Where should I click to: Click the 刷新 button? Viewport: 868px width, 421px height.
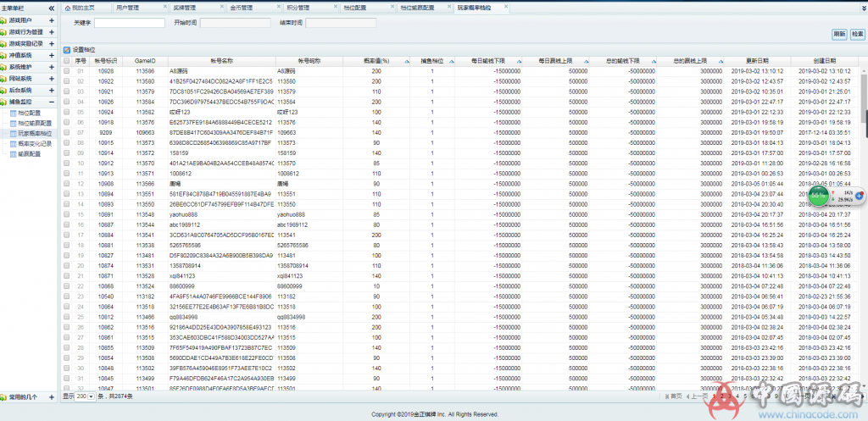point(839,34)
